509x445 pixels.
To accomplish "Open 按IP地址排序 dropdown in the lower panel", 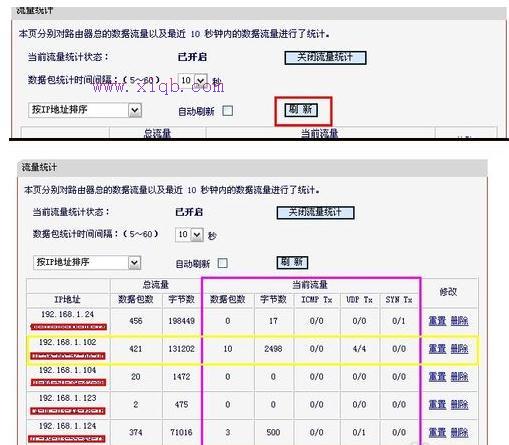I will click(x=87, y=263).
